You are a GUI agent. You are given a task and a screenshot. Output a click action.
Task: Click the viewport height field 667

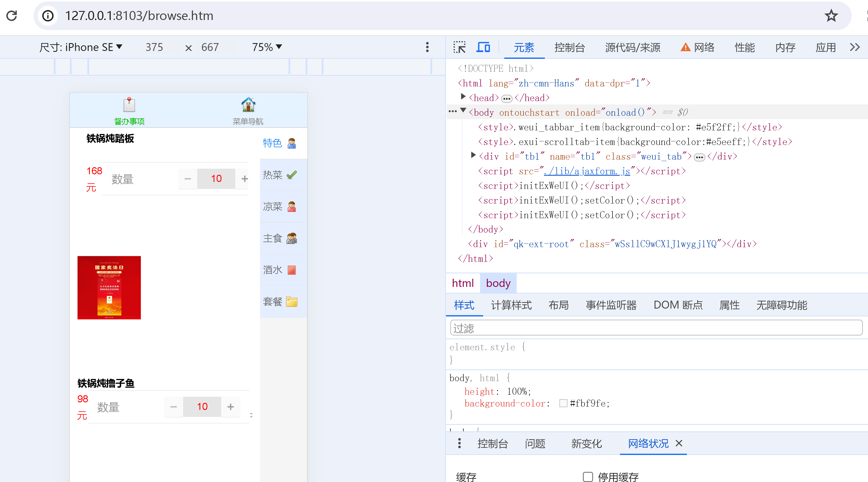(210, 47)
